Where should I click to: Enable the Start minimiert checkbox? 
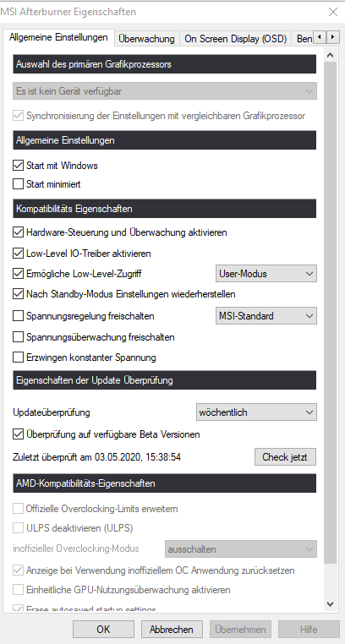[x=18, y=184]
